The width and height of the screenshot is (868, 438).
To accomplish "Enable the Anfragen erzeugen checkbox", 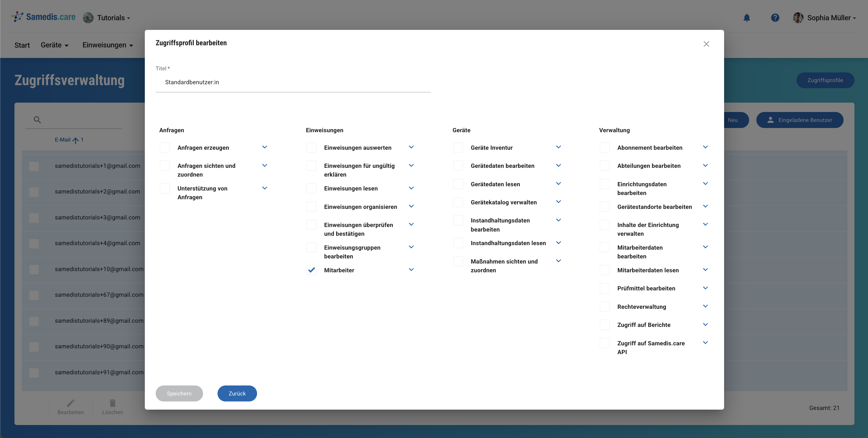I will [x=165, y=148].
